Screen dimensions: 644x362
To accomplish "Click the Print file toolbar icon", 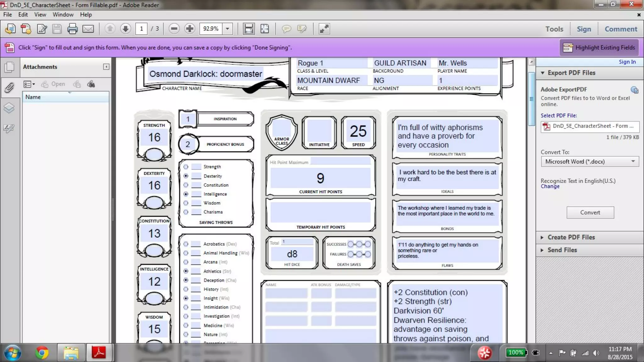I will 72,29.
